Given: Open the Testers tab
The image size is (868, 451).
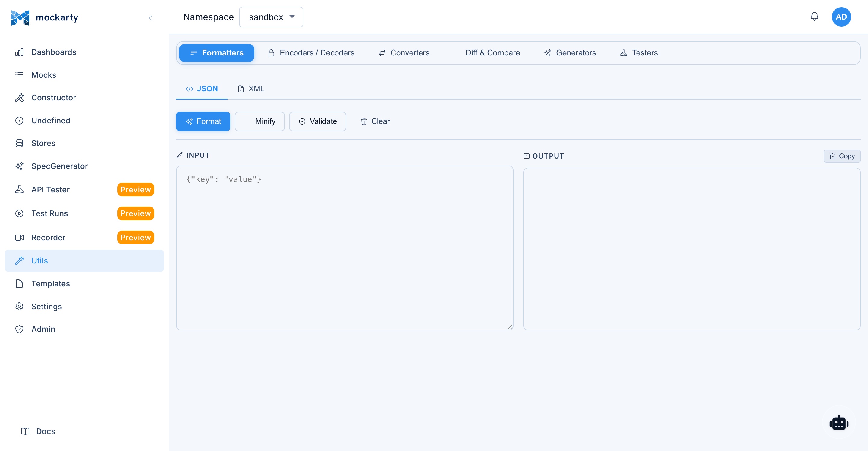Looking at the screenshot, I should point(639,53).
